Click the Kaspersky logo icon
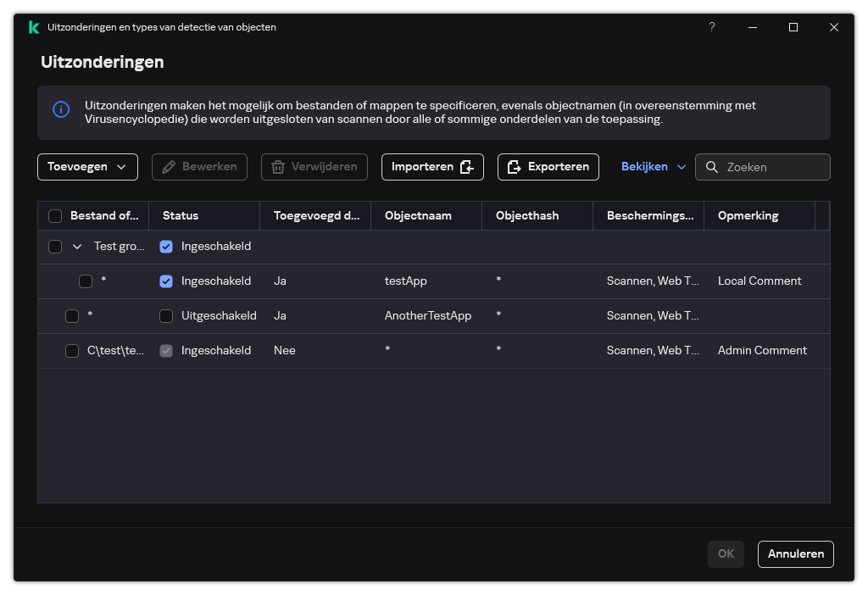Screen dimensions: 868x595 (34, 27)
